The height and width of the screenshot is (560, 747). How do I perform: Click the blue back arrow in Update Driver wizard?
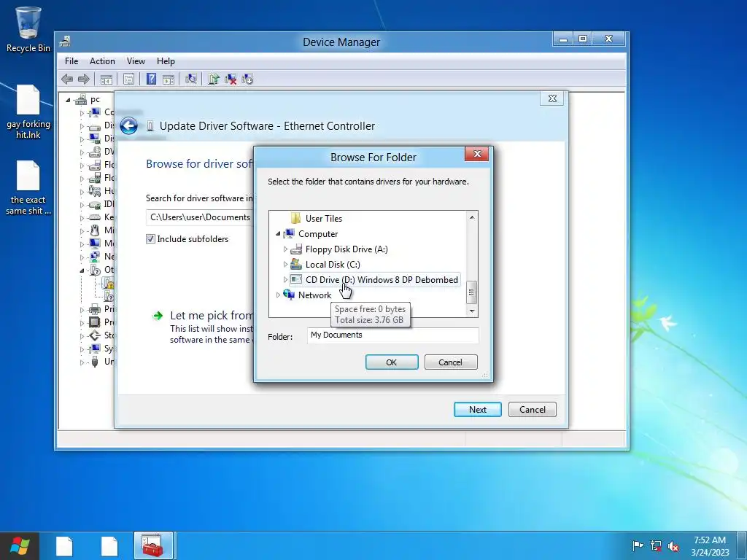point(128,125)
